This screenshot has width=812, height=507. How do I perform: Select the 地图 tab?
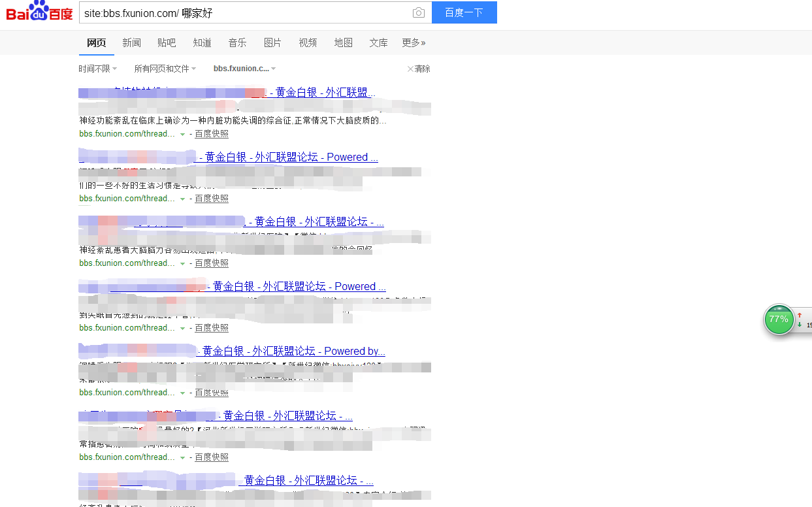(343, 42)
